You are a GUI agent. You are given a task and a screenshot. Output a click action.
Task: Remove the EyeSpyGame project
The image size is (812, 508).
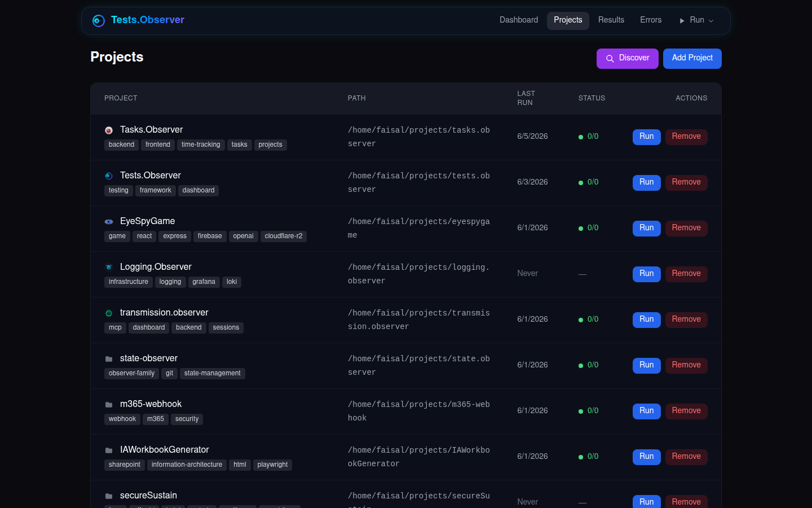point(686,228)
